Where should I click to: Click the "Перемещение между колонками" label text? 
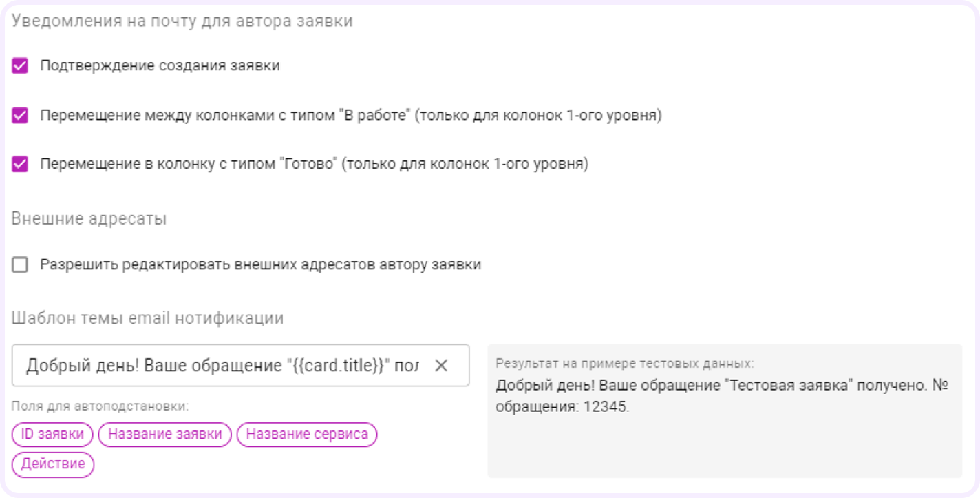(x=350, y=116)
